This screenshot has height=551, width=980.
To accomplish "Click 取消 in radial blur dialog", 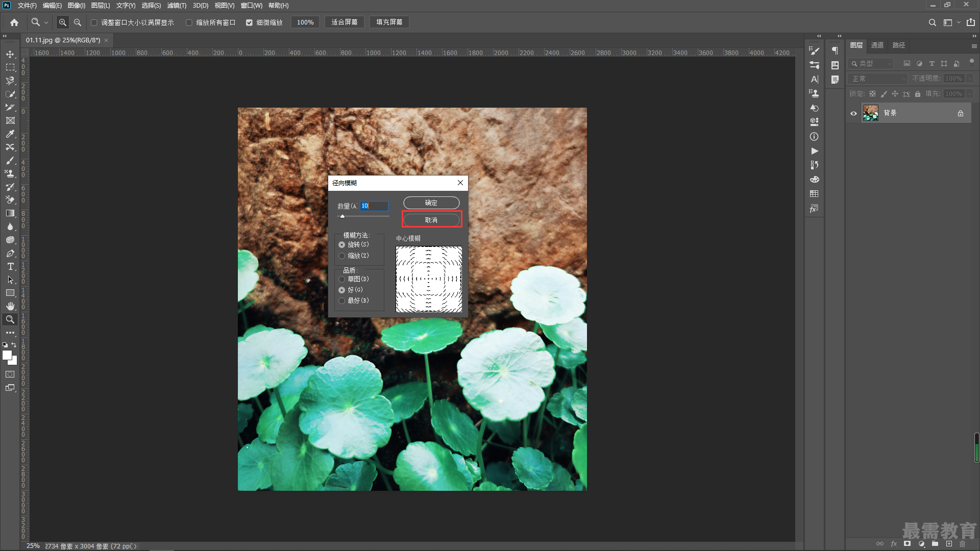I will pyautogui.click(x=431, y=220).
